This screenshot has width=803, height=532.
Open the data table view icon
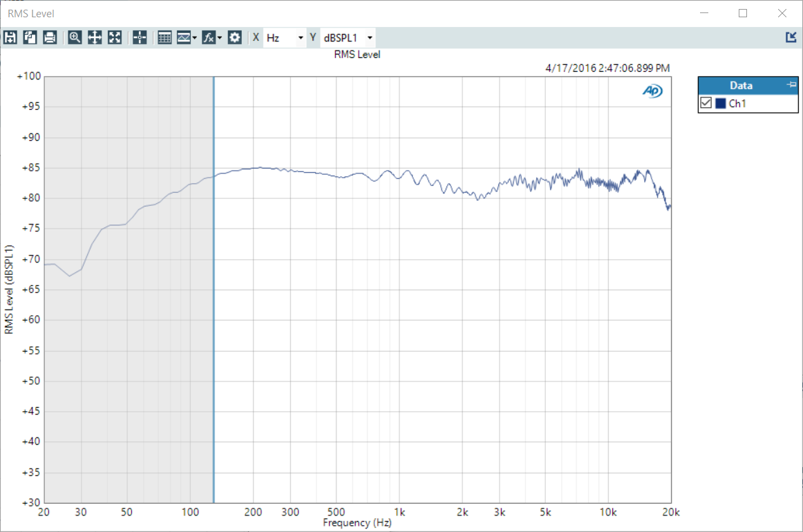click(x=164, y=37)
